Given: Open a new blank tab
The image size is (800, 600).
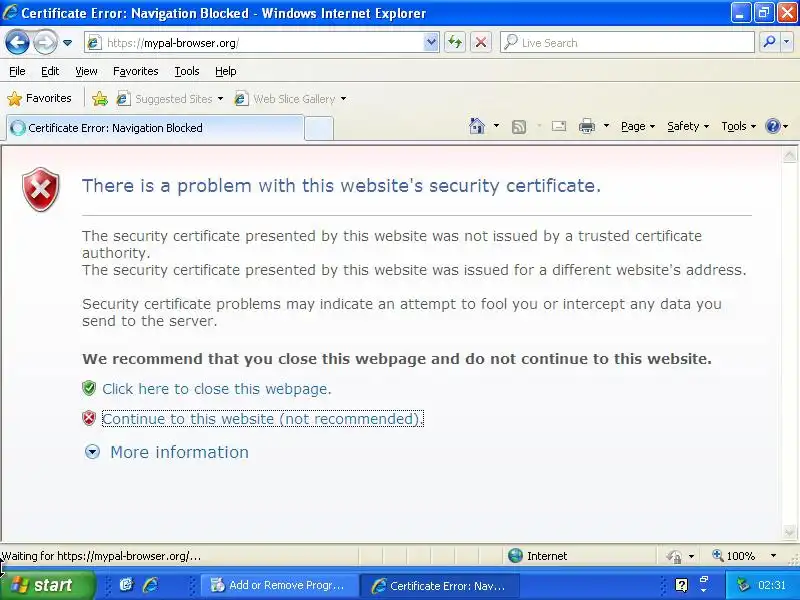Looking at the screenshot, I should coord(319,128).
